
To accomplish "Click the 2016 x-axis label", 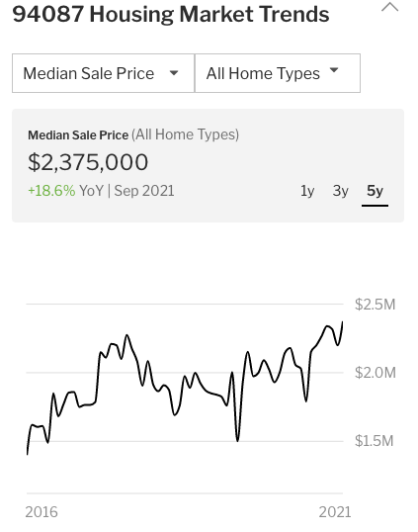I will pyautogui.click(x=42, y=512).
